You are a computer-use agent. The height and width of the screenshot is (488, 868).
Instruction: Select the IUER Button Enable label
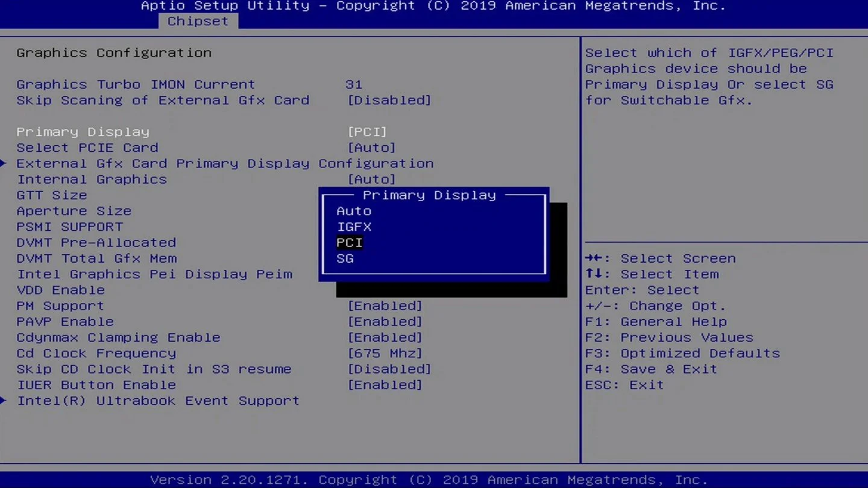tap(96, 384)
